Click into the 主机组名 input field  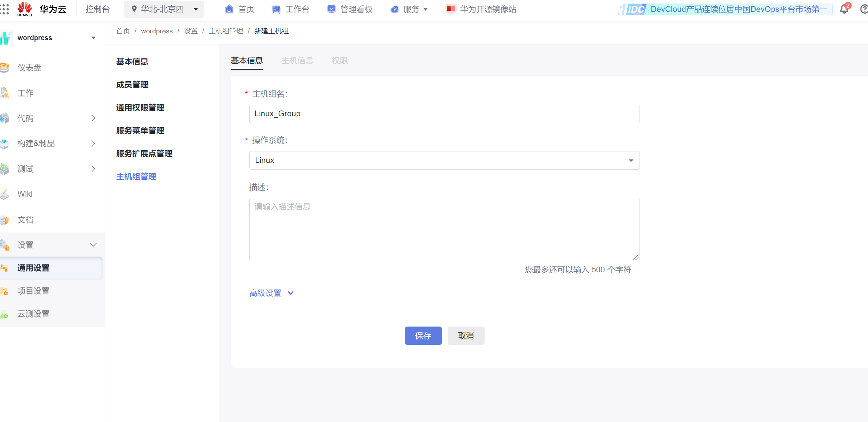pyautogui.click(x=444, y=114)
